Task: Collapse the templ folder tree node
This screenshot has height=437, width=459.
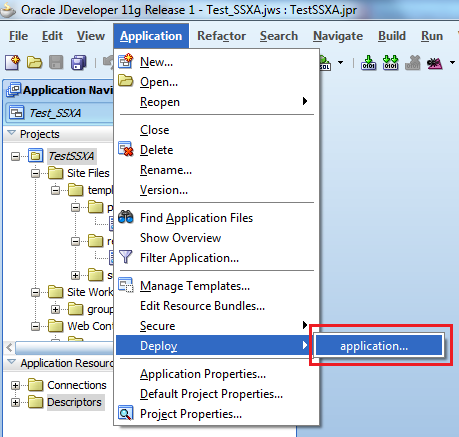Action: point(55,190)
